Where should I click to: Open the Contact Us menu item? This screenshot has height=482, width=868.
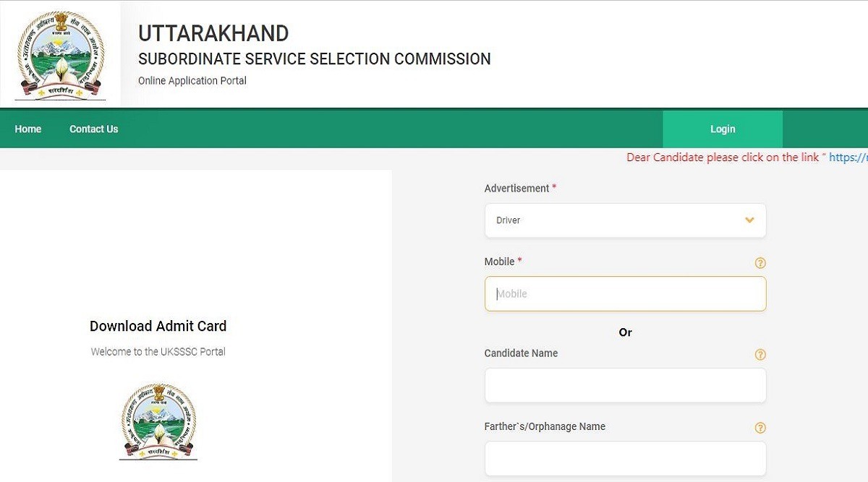point(93,129)
